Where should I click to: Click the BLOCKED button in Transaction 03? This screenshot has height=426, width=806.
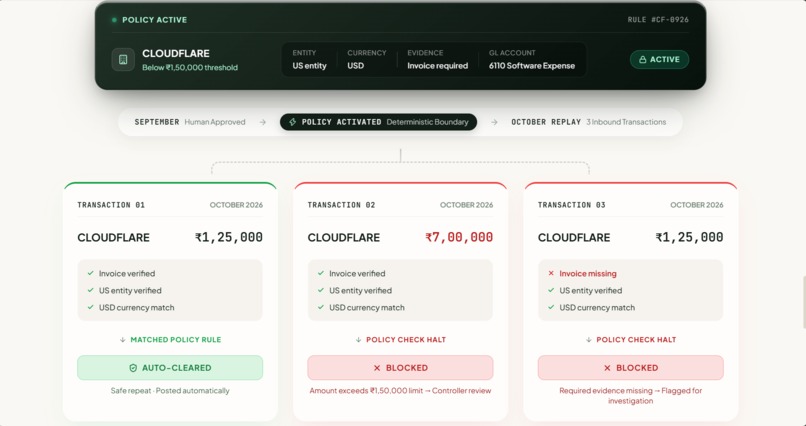[x=631, y=368]
